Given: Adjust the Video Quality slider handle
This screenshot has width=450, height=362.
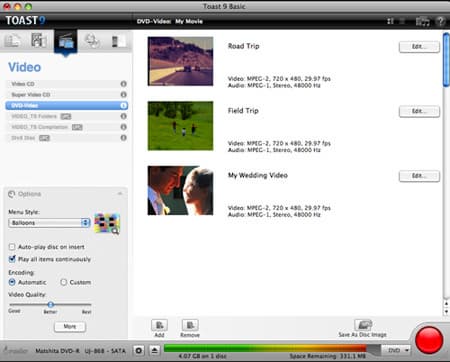Looking at the screenshot, I should pyautogui.click(x=50, y=304).
